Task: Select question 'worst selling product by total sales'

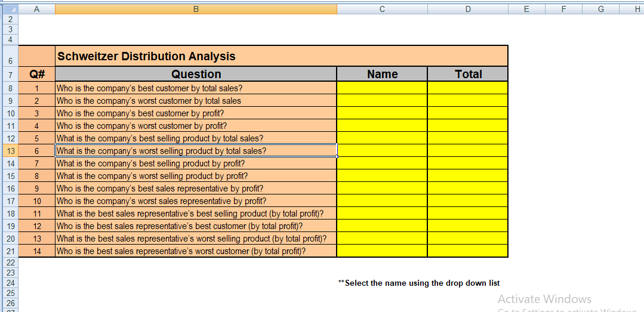Action: pyautogui.click(x=196, y=151)
